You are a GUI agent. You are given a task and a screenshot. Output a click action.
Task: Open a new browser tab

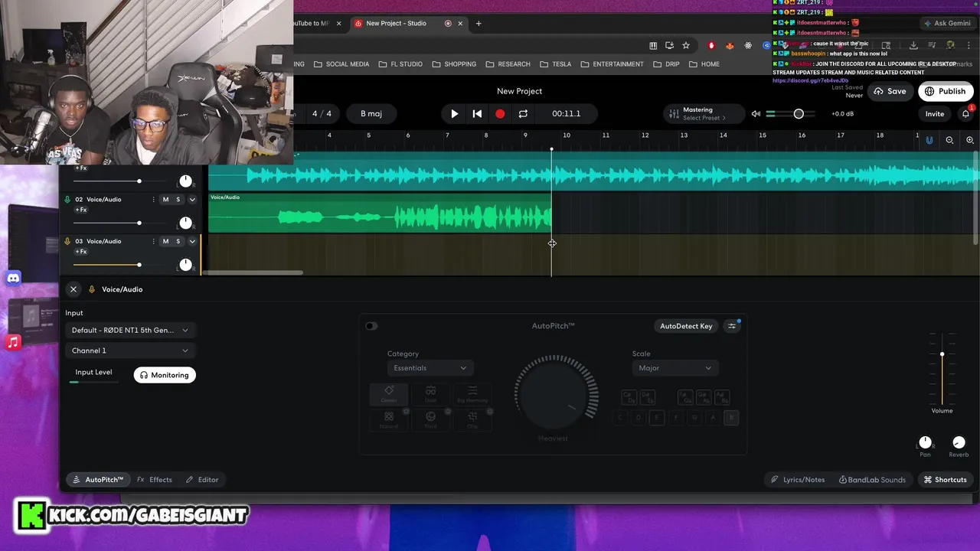(x=479, y=24)
